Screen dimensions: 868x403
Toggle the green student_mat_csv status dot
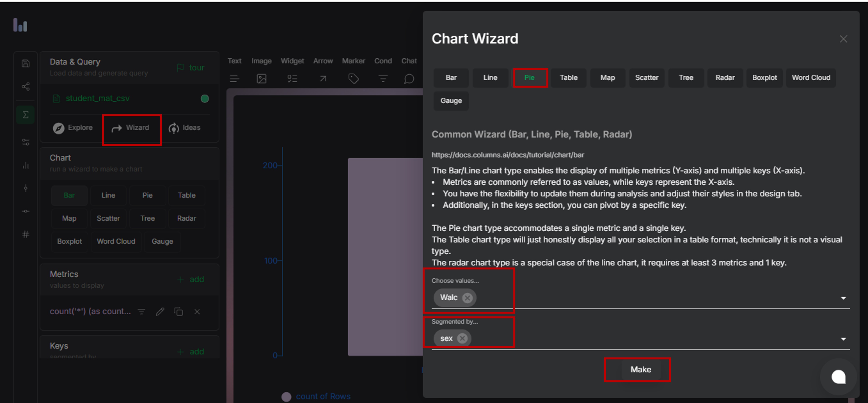[205, 99]
